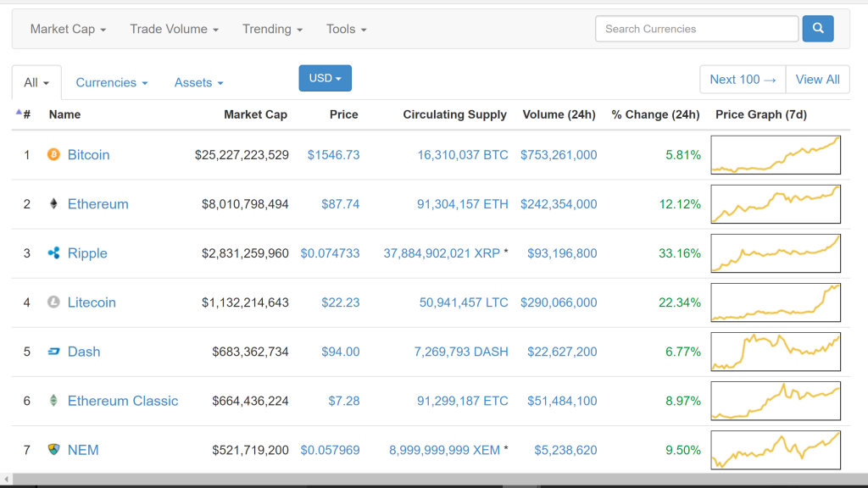Viewport: 868px width, 488px height.
Task: Click the Litecoin logo icon
Action: (53, 302)
